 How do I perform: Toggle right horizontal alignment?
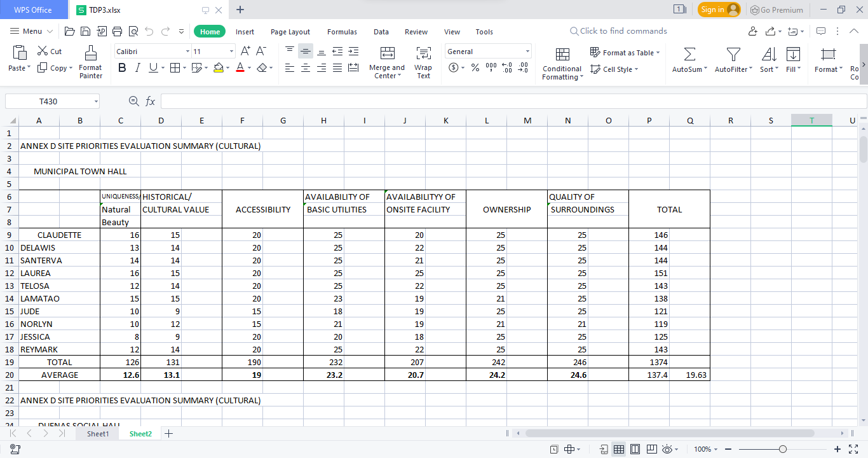point(322,68)
